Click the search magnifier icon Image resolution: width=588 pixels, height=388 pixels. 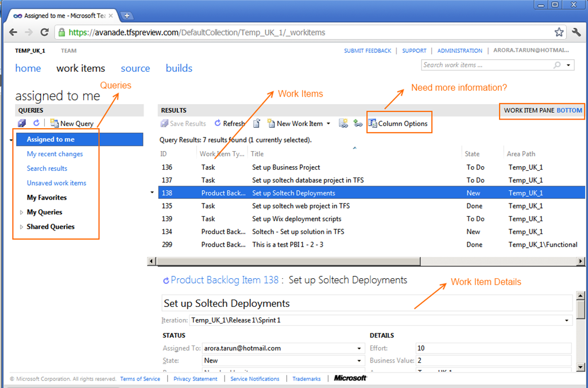tap(557, 65)
